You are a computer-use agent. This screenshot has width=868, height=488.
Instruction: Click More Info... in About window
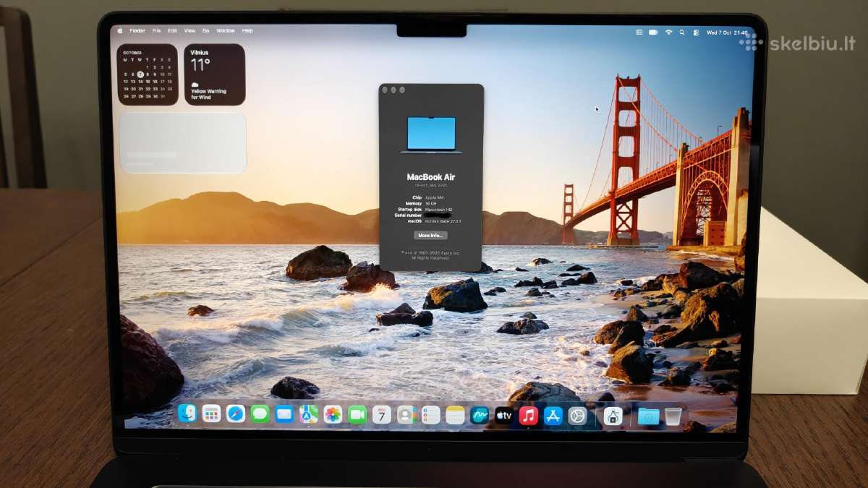(431, 235)
